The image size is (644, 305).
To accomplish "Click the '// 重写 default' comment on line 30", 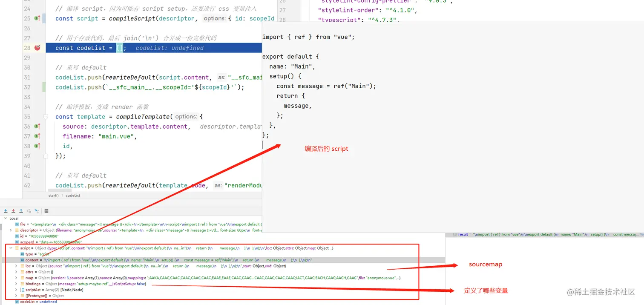I will point(81,68).
